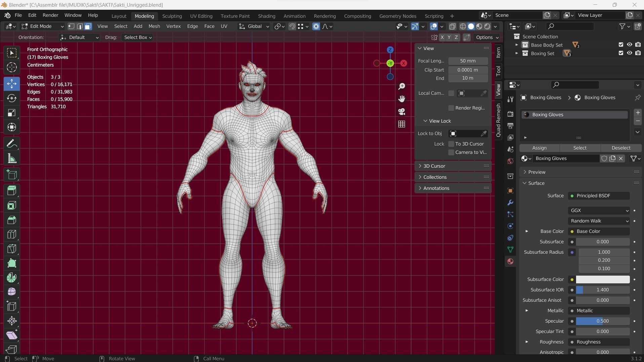Open the Select Box drag dropdown
Image resolution: width=644 pixels, height=362 pixels.
pos(137,37)
